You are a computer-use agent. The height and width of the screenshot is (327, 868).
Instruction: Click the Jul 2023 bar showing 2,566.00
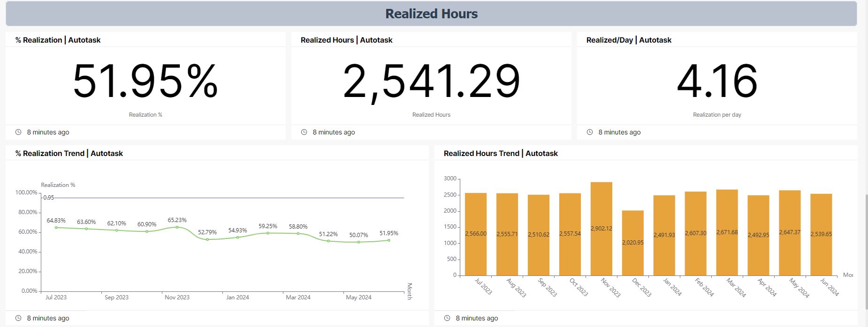[475, 234]
